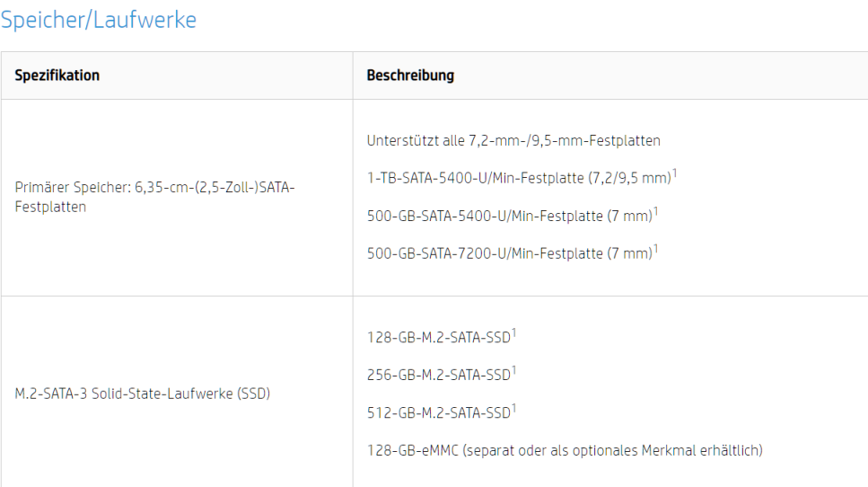The image size is (868, 487).
Task: Open footnote 1 after 256-GB-M.2-SATA-SSD
Action: pyautogui.click(x=513, y=371)
